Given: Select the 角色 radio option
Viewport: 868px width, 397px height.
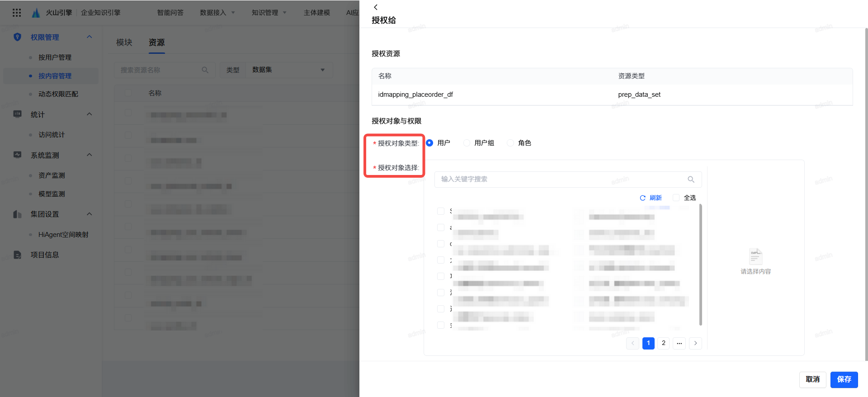Looking at the screenshot, I should tap(510, 143).
